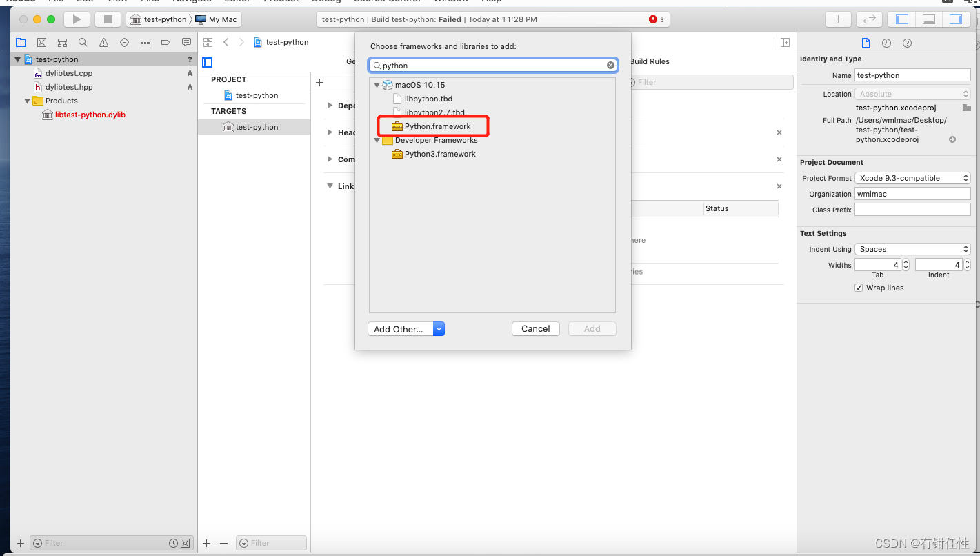Open the related items grid menu

click(x=208, y=42)
